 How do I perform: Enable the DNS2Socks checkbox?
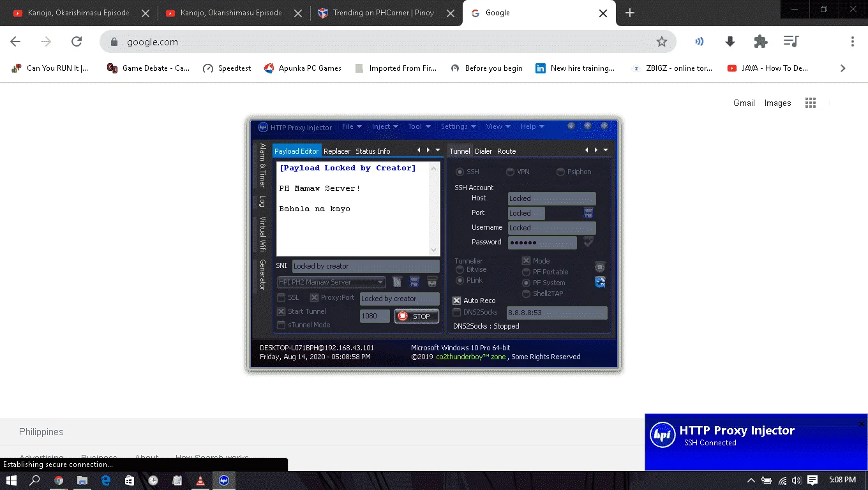(x=456, y=312)
